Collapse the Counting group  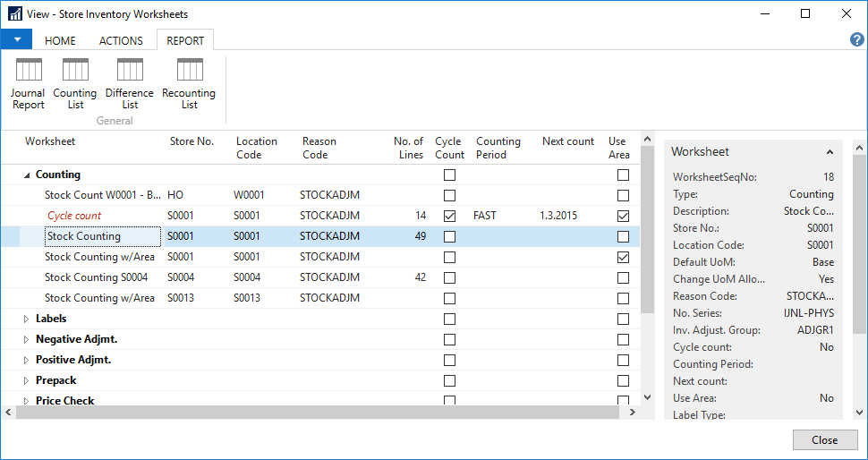tap(26, 175)
